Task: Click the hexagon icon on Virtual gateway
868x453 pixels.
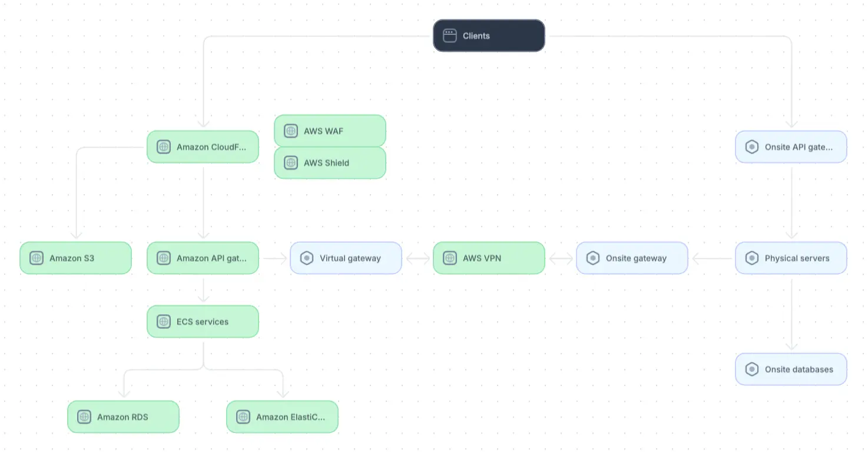Action: [x=307, y=258]
